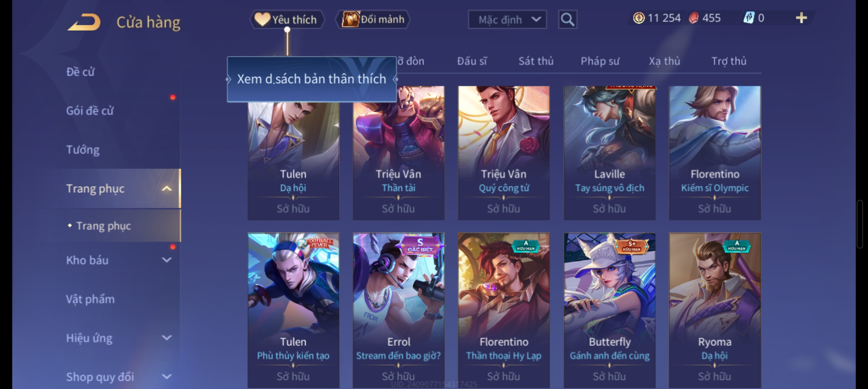The height and width of the screenshot is (389, 868).
Task: Tap the blue voucher ticket icon
Action: pos(749,18)
